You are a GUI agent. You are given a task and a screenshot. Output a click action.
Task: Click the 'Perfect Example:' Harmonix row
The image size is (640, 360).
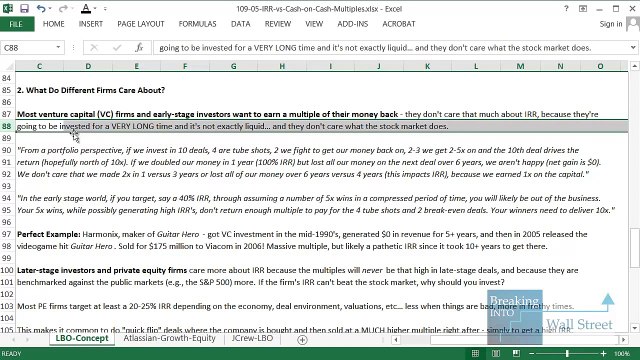(x=302, y=234)
